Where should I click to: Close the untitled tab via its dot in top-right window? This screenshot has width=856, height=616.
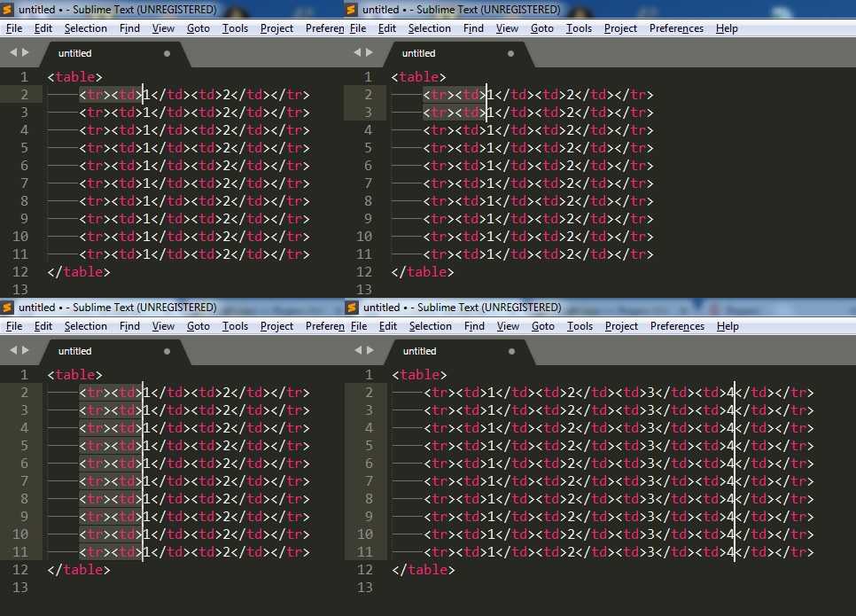tap(510, 53)
